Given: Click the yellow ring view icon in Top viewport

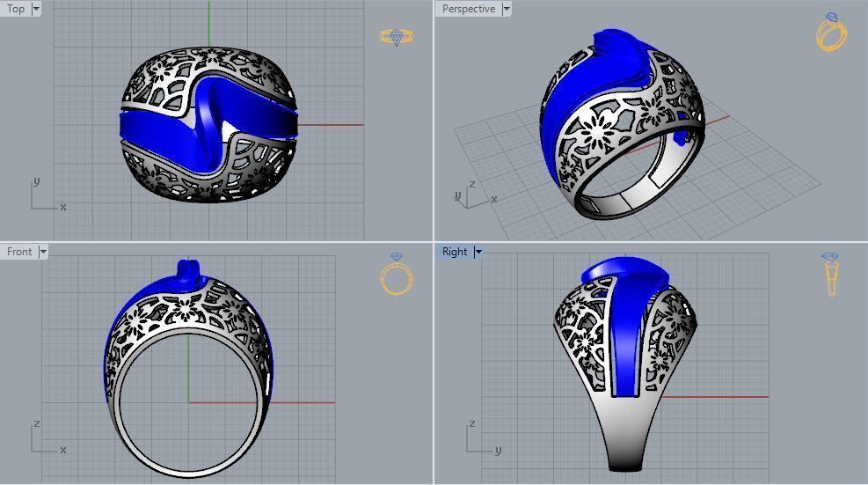Looking at the screenshot, I should click(x=397, y=37).
